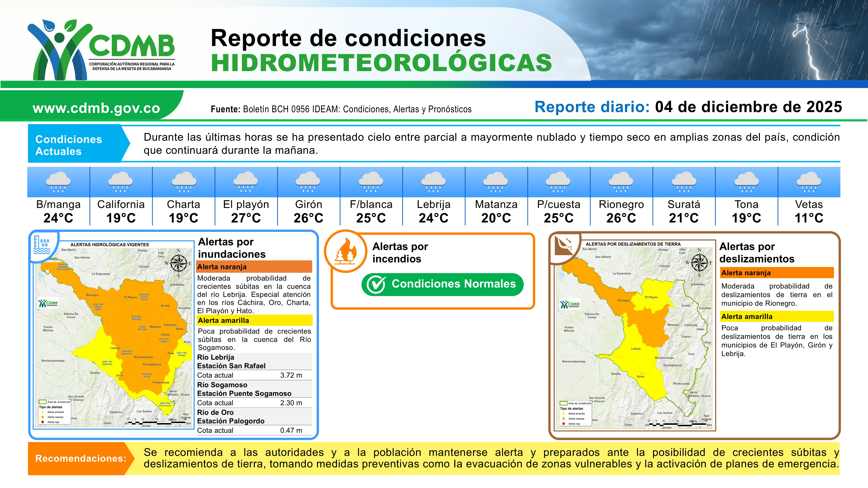Click the Condiciones Normales green button
Screen dimensions: 868x488
(442, 284)
